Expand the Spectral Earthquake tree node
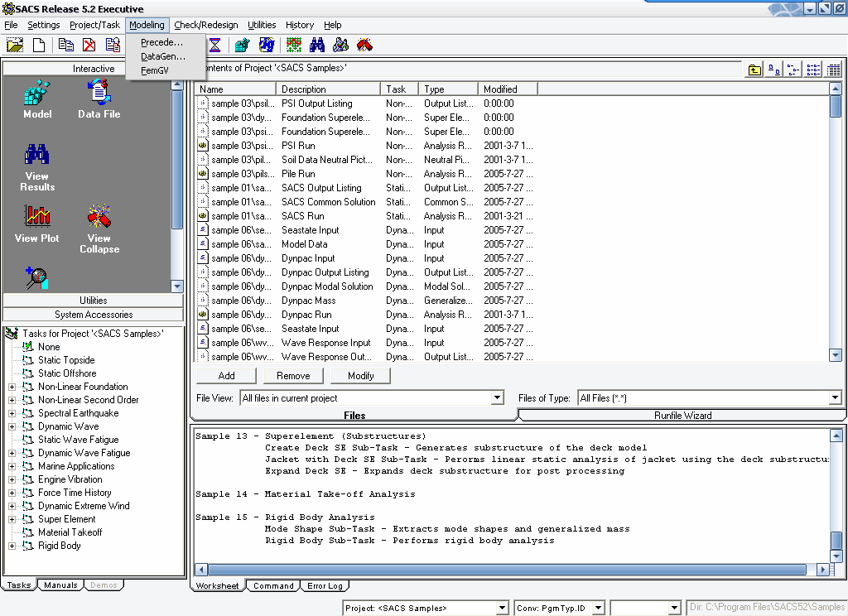Viewport: 848px width, 616px height. click(12, 413)
